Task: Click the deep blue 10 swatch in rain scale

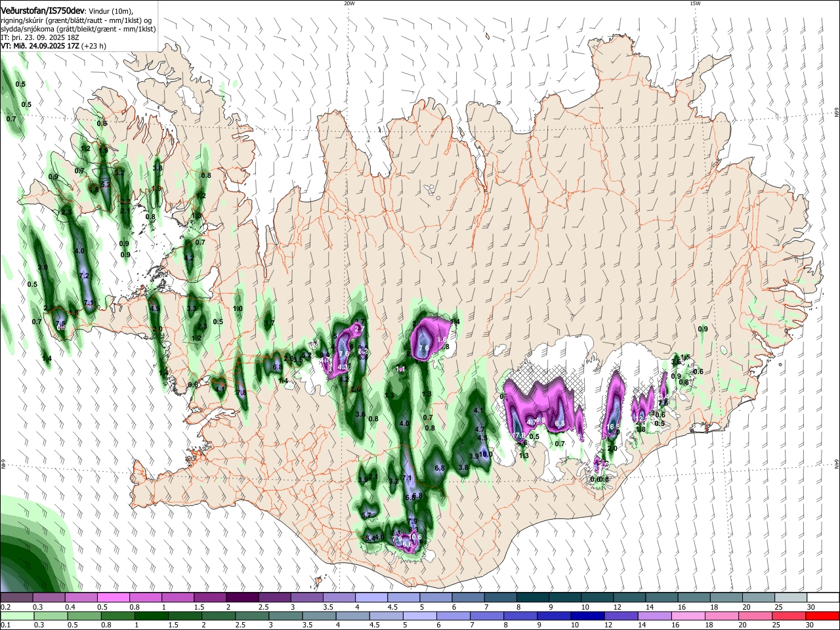Action: (586, 616)
